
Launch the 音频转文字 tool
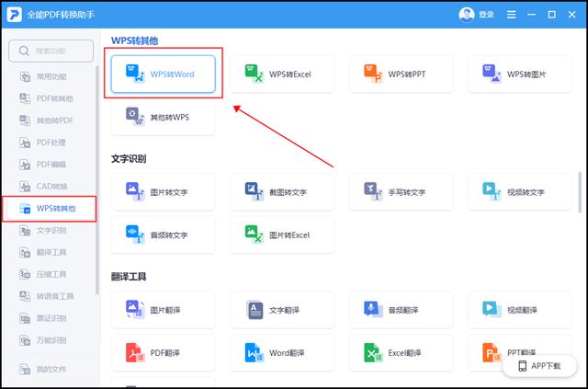(x=164, y=235)
